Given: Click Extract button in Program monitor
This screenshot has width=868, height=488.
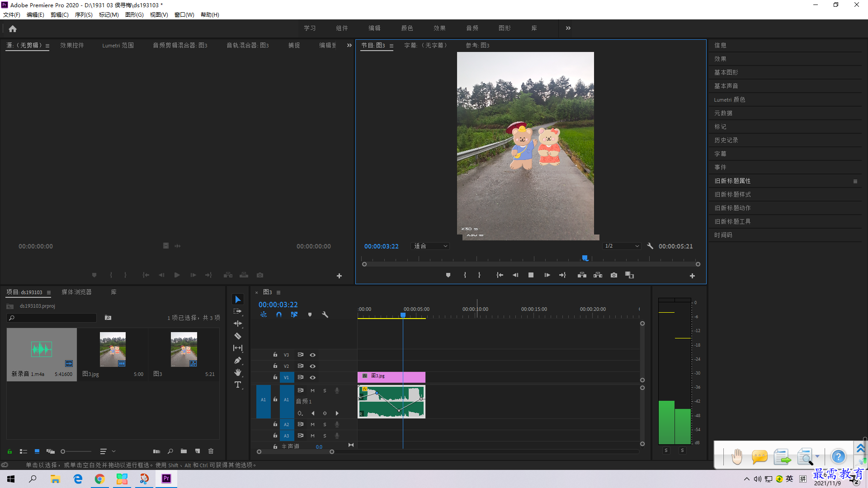Looking at the screenshot, I should tap(598, 275).
